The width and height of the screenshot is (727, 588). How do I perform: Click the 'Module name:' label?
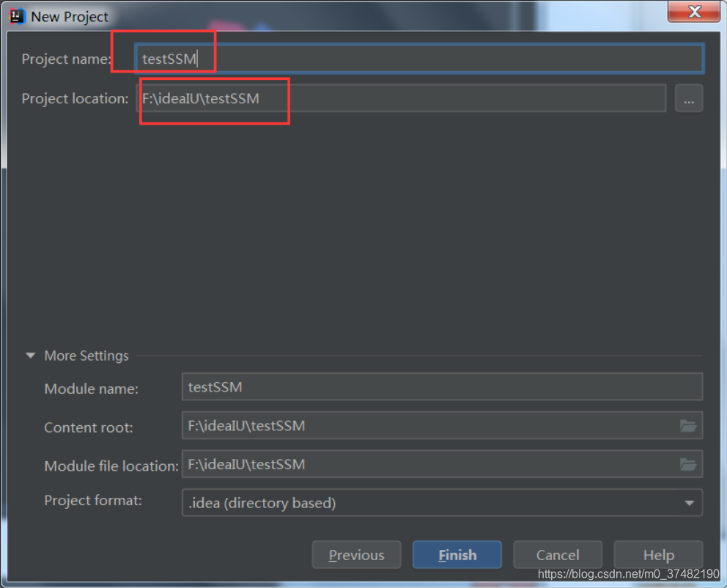(92, 389)
